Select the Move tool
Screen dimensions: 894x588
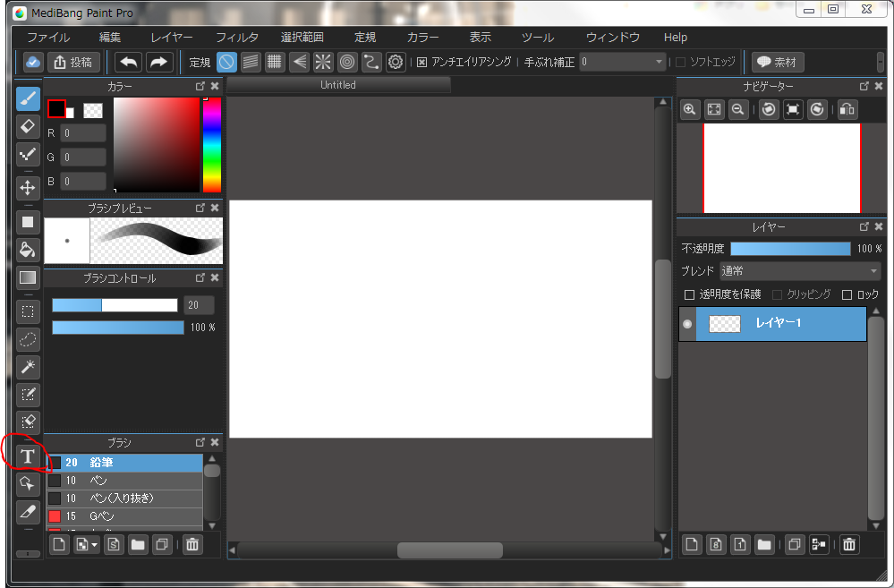coord(28,188)
